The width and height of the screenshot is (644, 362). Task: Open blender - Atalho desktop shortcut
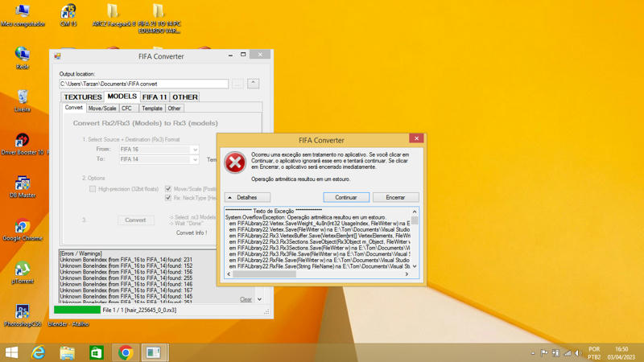point(68,324)
